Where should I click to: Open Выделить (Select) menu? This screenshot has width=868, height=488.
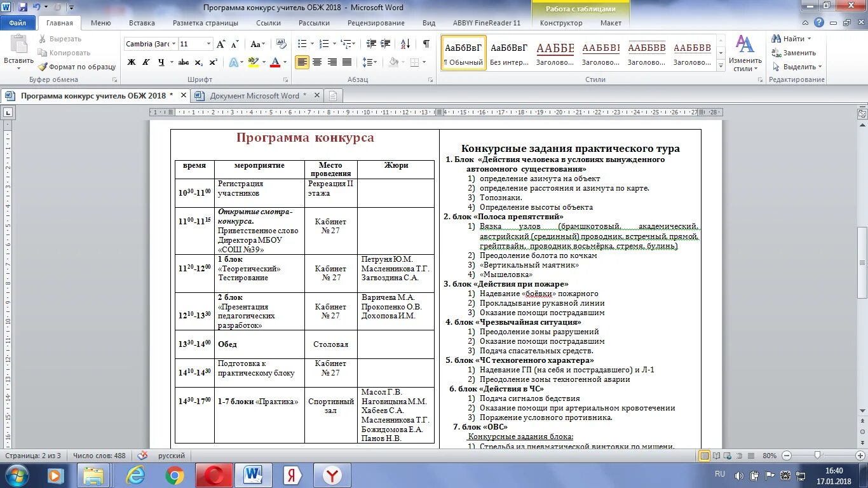tap(797, 67)
